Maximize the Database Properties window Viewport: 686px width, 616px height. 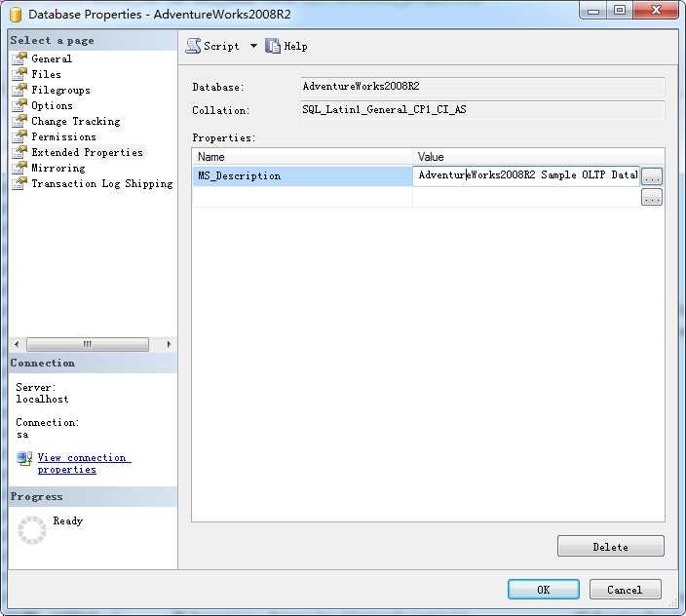tap(620, 11)
